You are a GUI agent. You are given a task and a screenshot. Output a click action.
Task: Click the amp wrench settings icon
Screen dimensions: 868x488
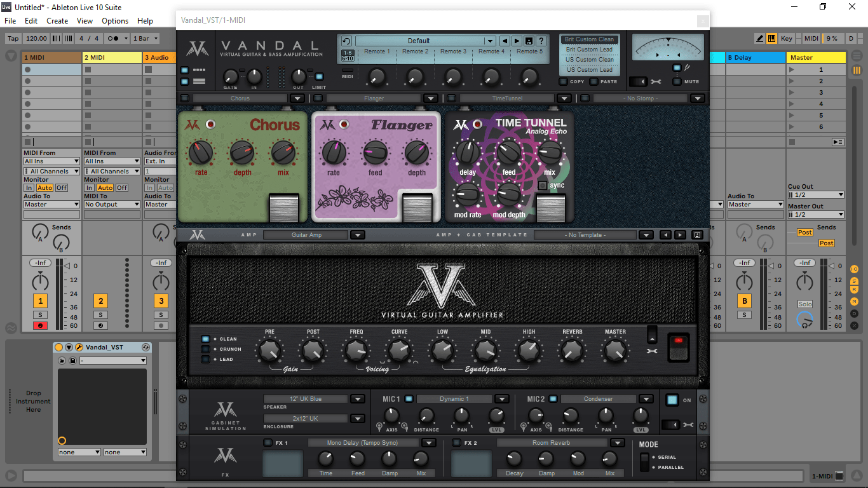point(651,350)
